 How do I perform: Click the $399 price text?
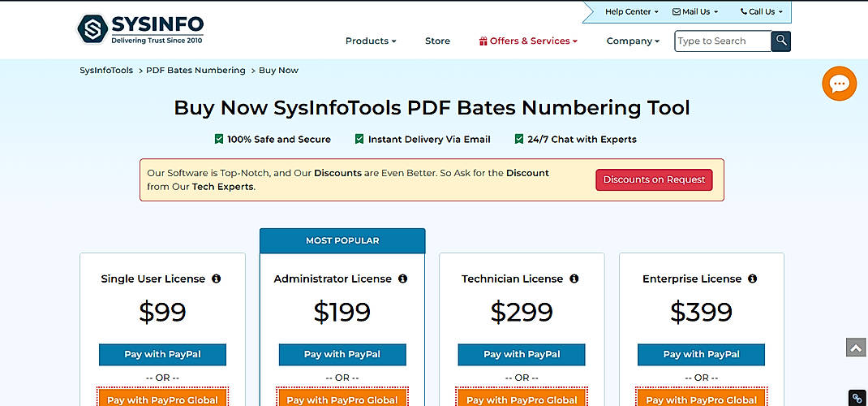[x=702, y=313]
